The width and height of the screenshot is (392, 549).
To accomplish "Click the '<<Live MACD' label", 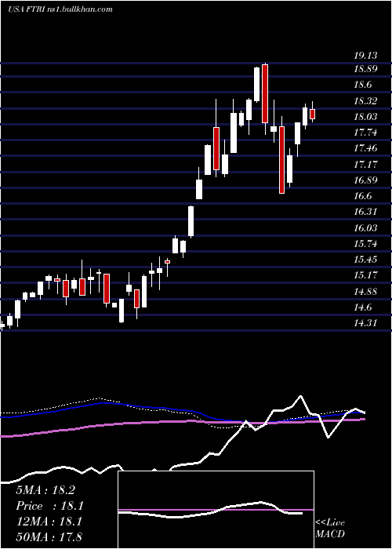I will pos(330,529).
